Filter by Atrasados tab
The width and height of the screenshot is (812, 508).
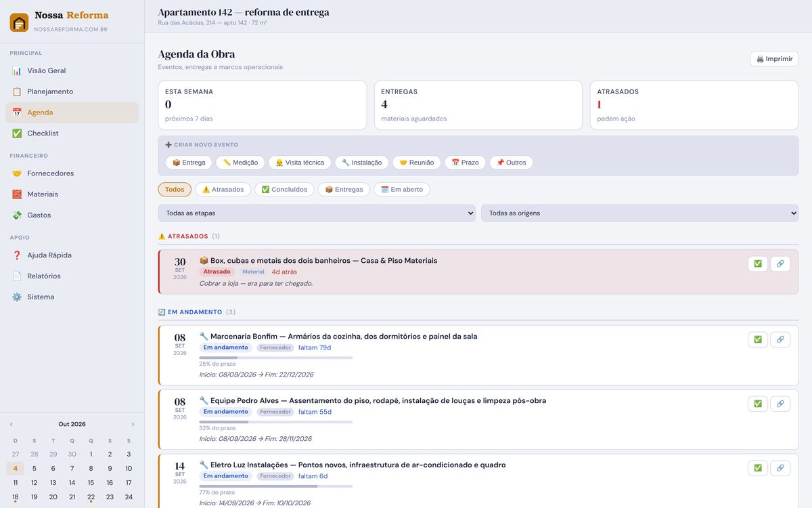pyautogui.click(x=223, y=190)
